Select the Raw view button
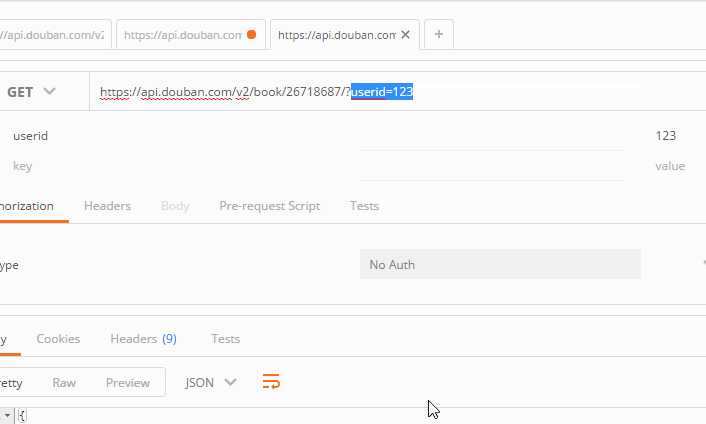Viewport: 706px width, 424px height. (64, 383)
